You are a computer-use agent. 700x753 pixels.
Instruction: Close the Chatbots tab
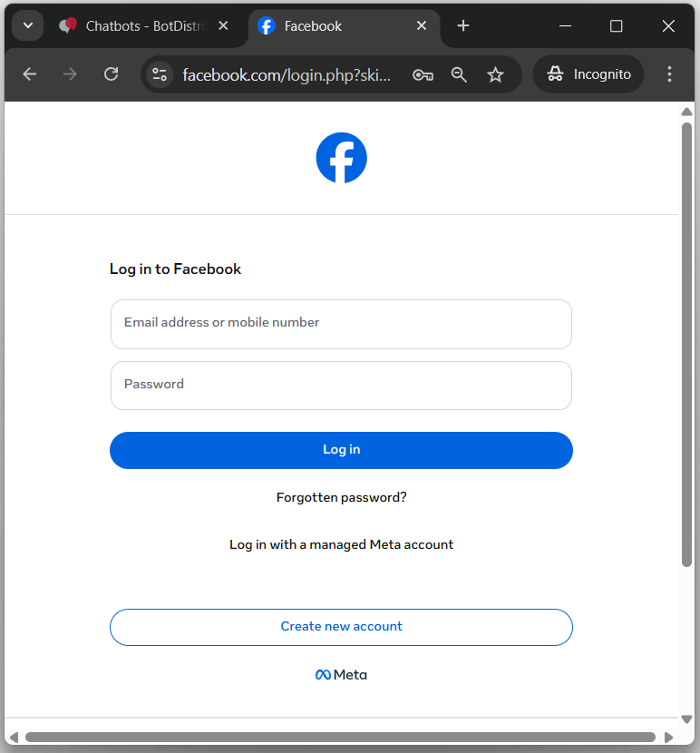point(223,26)
